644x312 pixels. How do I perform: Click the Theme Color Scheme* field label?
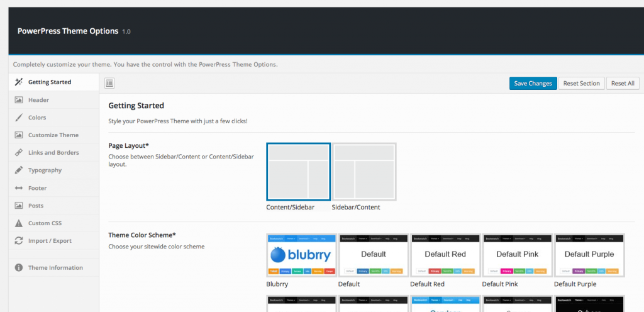[x=142, y=235]
